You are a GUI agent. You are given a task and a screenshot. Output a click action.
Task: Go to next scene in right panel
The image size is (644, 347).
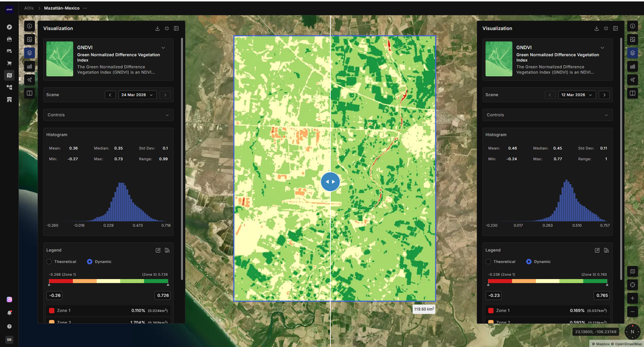coord(604,95)
